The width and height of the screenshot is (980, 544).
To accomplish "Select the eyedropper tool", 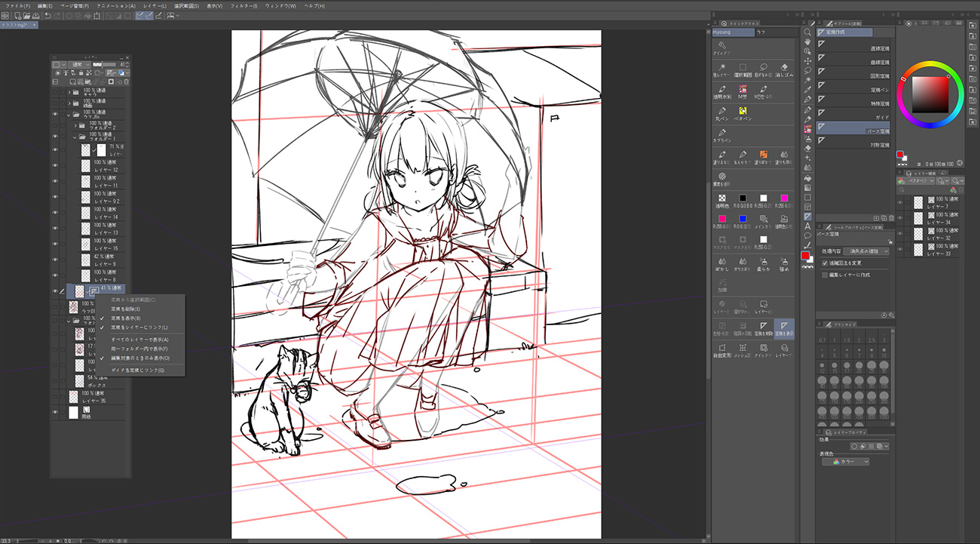I will coord(807,90).
